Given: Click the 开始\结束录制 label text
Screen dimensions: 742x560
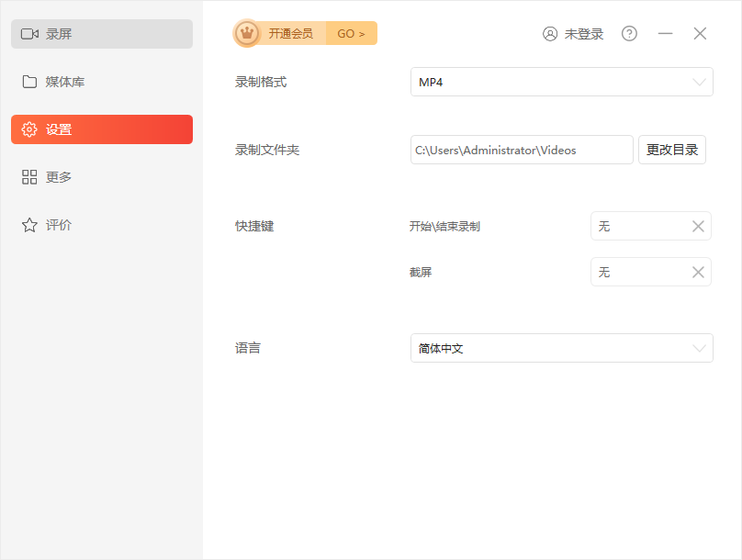Looking at the screenshot, I should [x=444, y=227].
